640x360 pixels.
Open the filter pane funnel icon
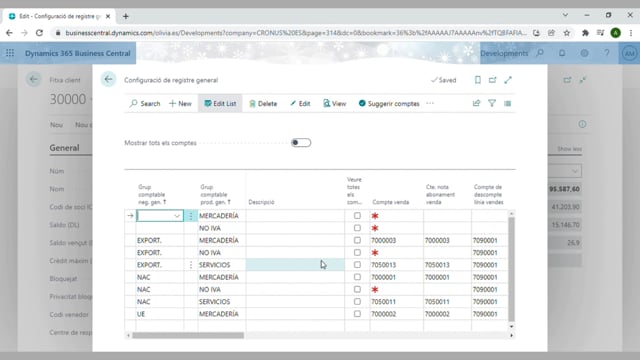[x=492, y=103]
